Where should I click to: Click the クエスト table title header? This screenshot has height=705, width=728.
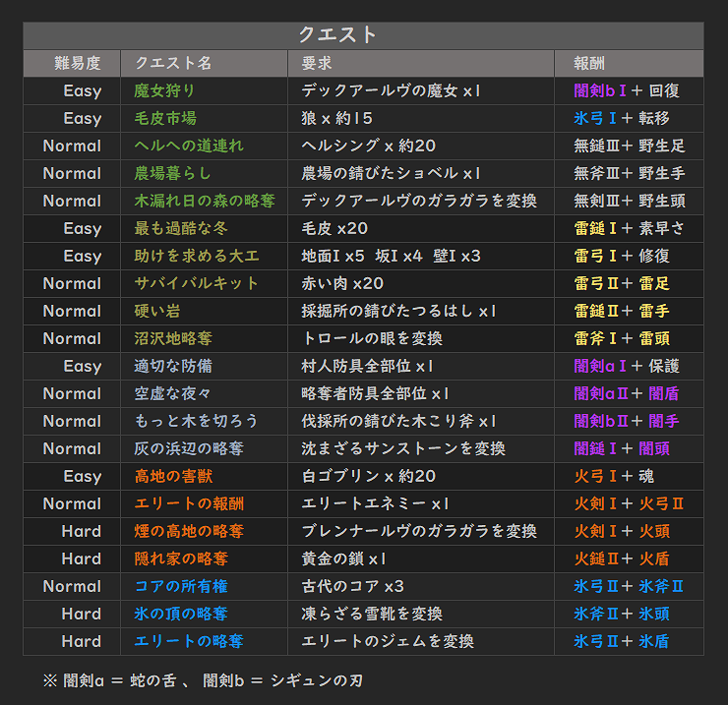click(337, 35)
